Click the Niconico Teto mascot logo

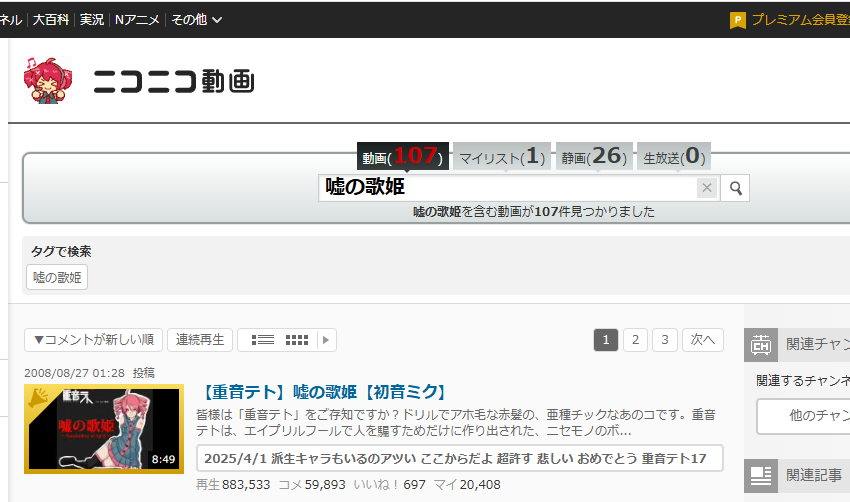tap(48, 80)
